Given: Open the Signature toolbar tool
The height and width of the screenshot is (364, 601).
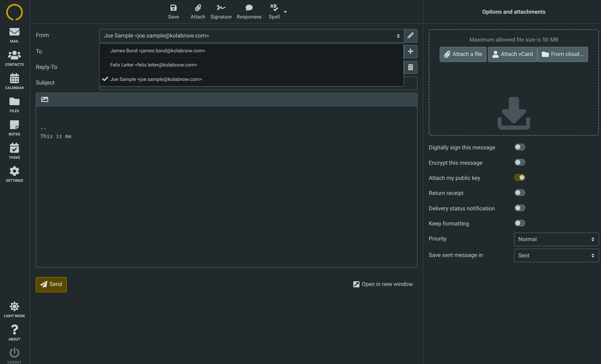Looking at the screenshot, I should (x=221, y=12).
